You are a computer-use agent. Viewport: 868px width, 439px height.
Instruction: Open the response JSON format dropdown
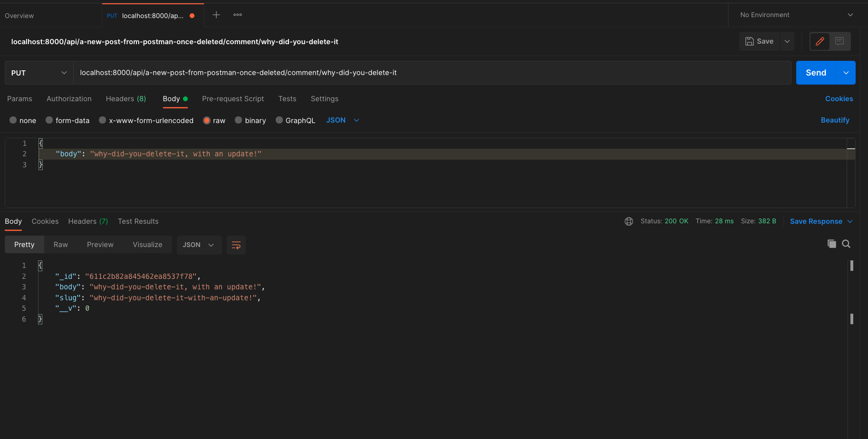[199, 245]
